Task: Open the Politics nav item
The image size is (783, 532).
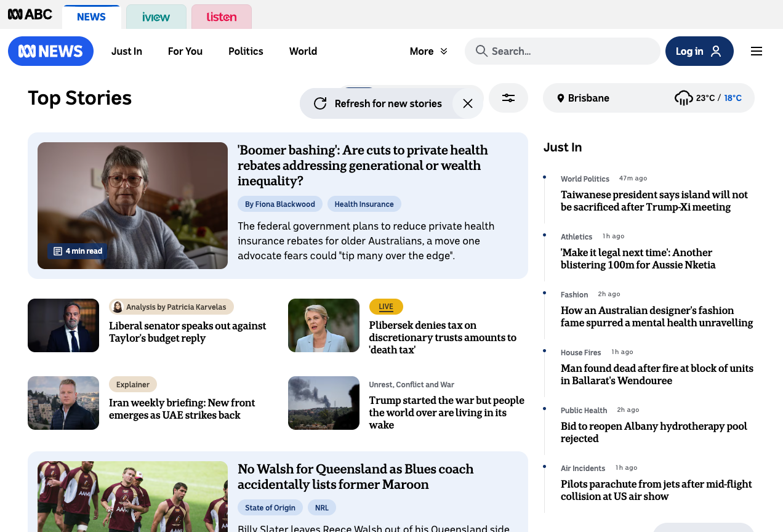Action: tap(246, 51)
